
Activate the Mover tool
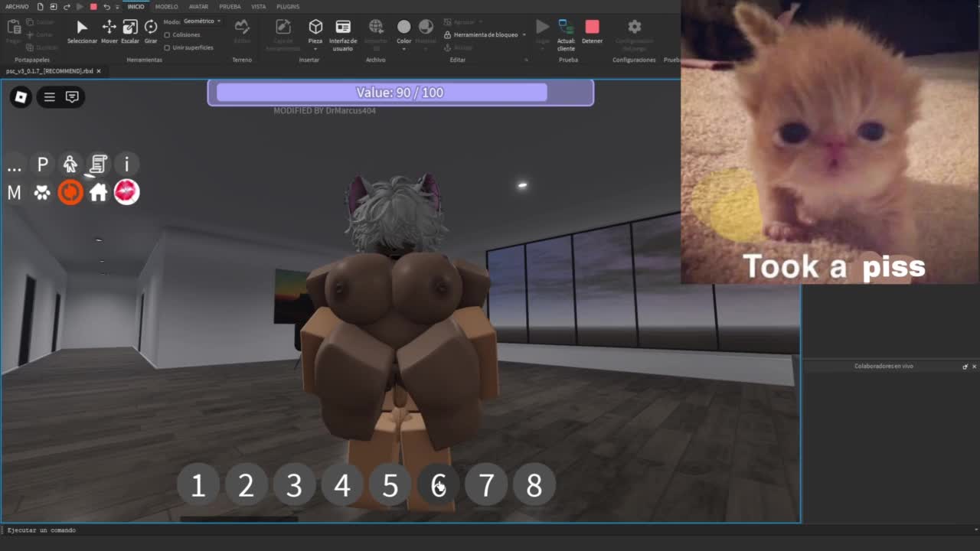click(109, 31)
